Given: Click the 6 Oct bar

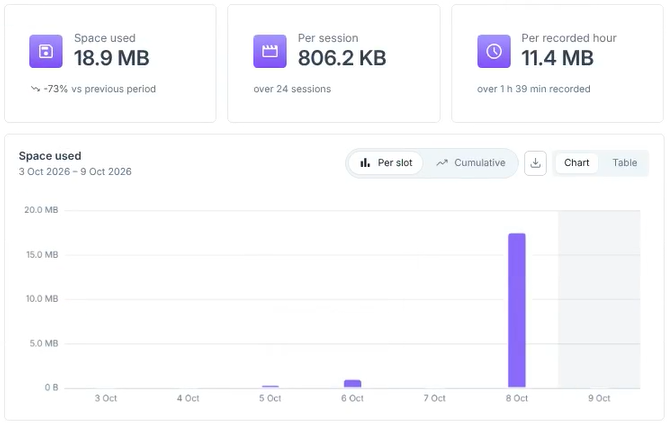Looking at the screenshot, I should pos(352,384).
